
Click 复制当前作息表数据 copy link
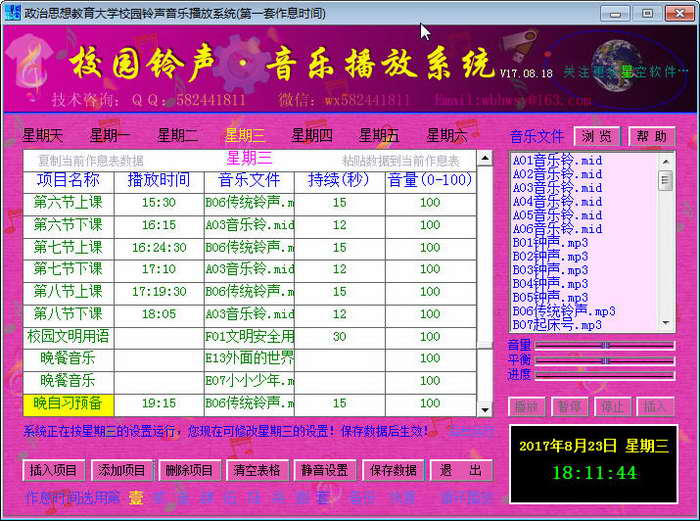(91, 161)
